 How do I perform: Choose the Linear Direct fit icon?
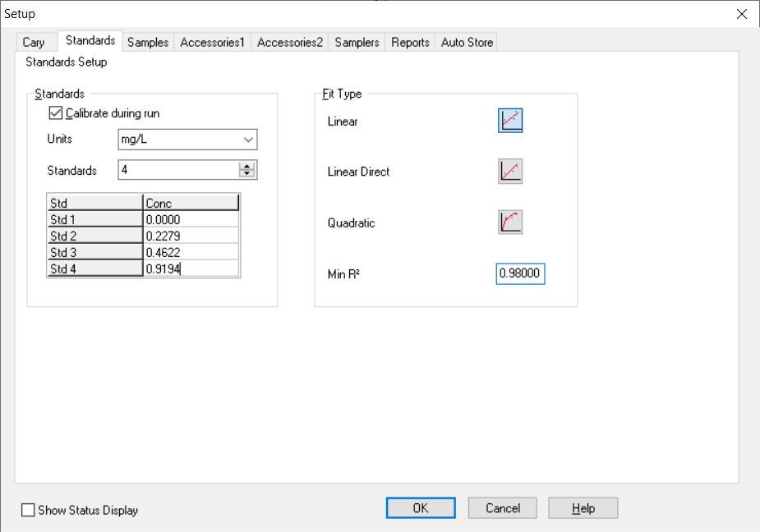tap(510, 172)
